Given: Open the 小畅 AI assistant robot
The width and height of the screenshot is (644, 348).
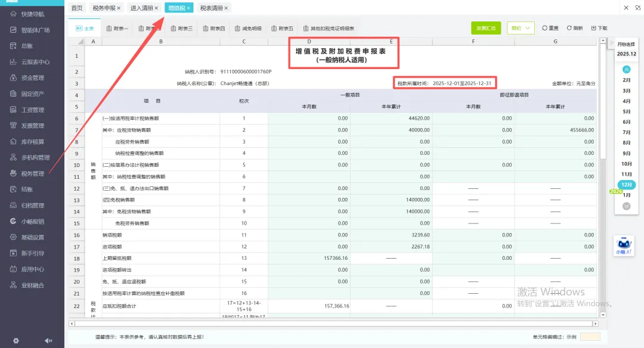Looking at the screenshot, I should tap(624, 246).
